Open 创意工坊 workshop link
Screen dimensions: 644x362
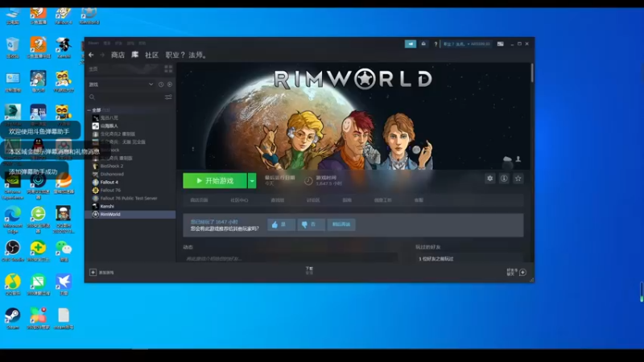[383, 200]
